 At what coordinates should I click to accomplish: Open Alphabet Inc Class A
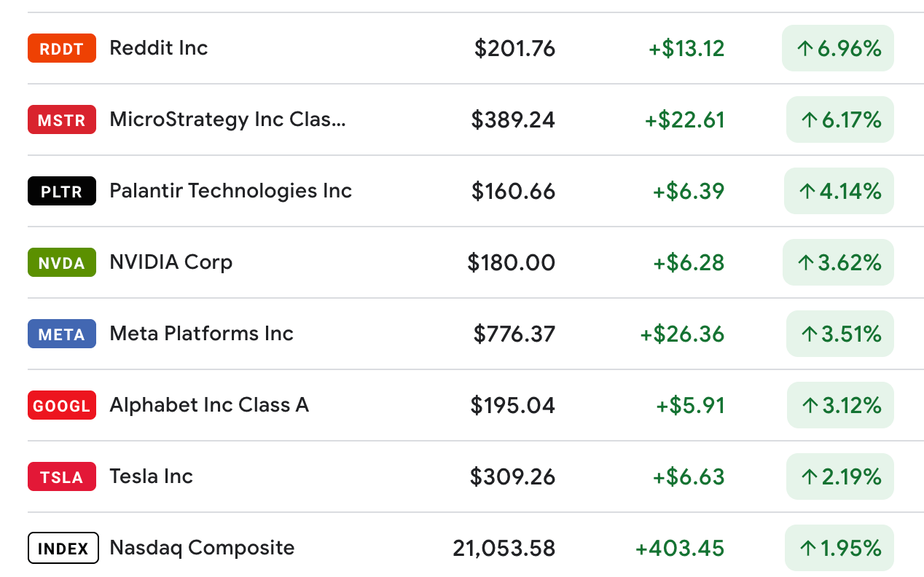209,405
